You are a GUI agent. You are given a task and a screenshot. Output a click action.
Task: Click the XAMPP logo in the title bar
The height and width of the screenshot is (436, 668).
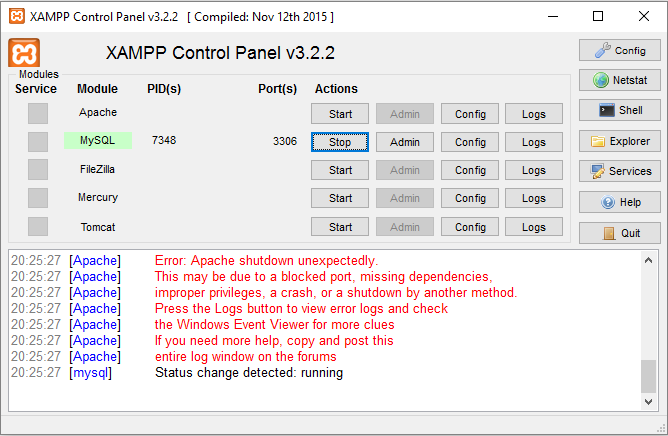[x=17, y=16]
